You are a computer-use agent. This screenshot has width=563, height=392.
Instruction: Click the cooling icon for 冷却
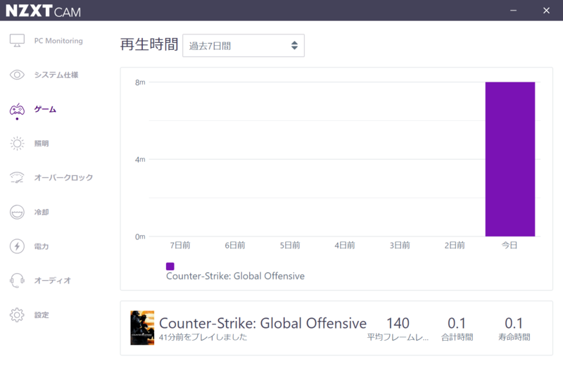(17, 212)
